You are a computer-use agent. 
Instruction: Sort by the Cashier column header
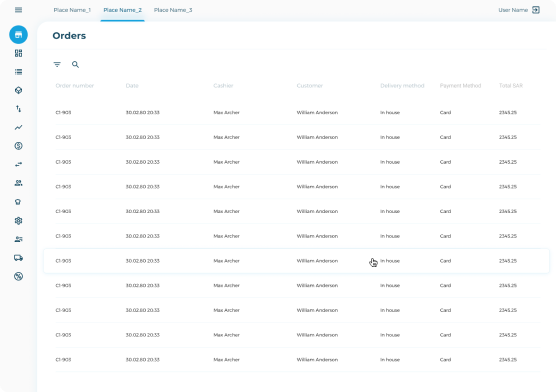click(223, 85)
